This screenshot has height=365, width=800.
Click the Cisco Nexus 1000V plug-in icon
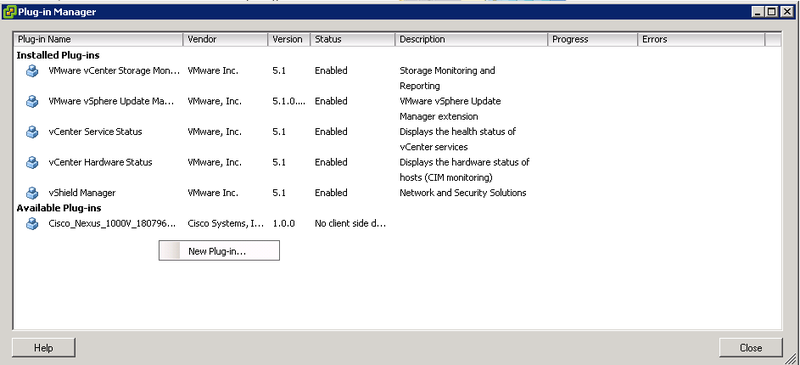coord(32,224)
